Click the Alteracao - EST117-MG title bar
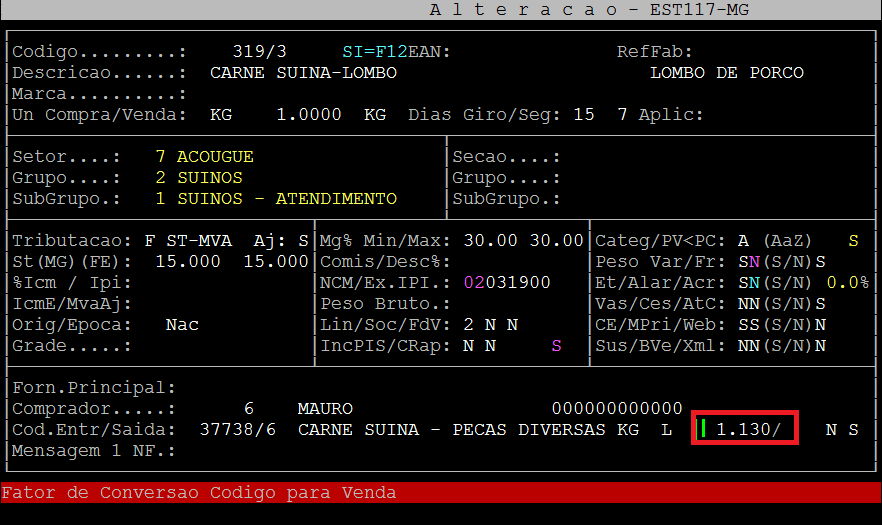 589,9
